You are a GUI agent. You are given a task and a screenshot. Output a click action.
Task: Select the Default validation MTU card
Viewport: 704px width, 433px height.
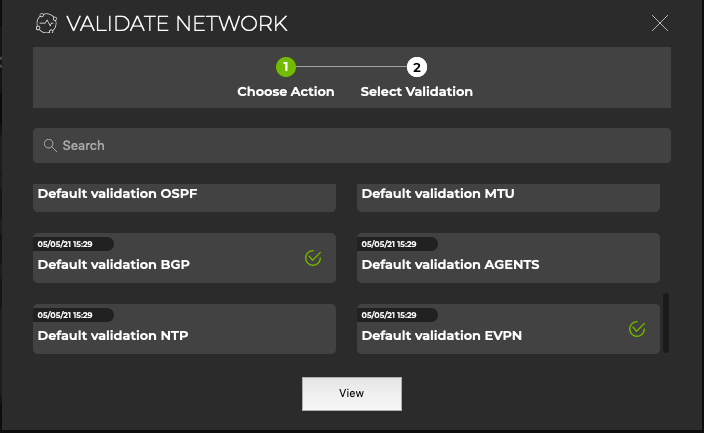pos(508,196)
